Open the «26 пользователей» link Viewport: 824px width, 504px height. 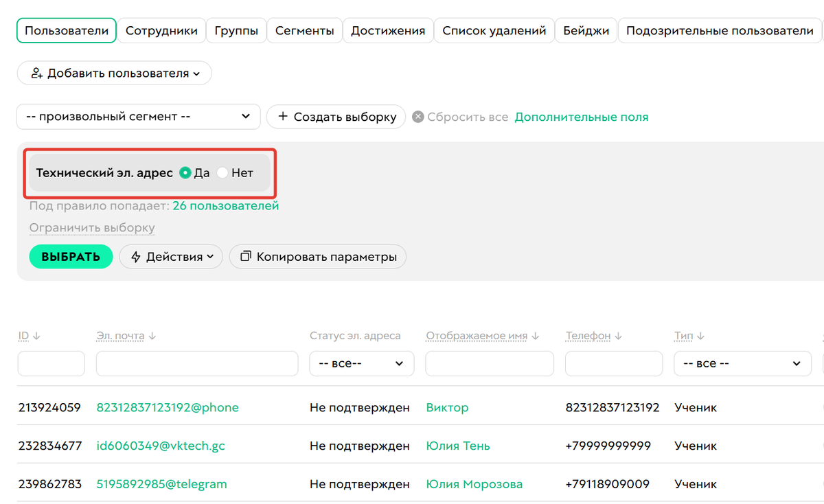(x=227, y=205)
